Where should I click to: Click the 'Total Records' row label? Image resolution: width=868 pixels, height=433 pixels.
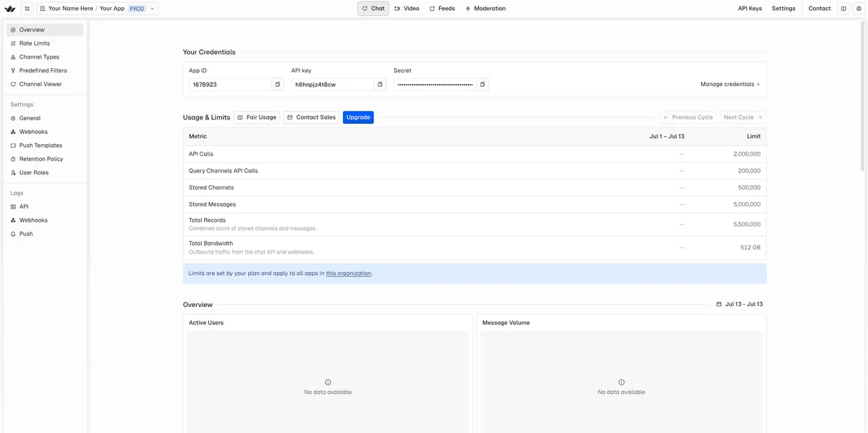(x=208, y=220)
